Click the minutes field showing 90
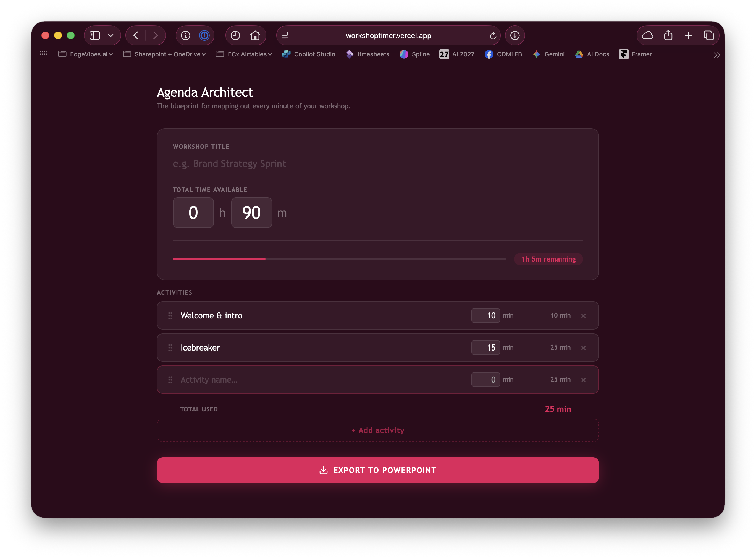Screen dimensions: 756x559 tap(251, 213)
